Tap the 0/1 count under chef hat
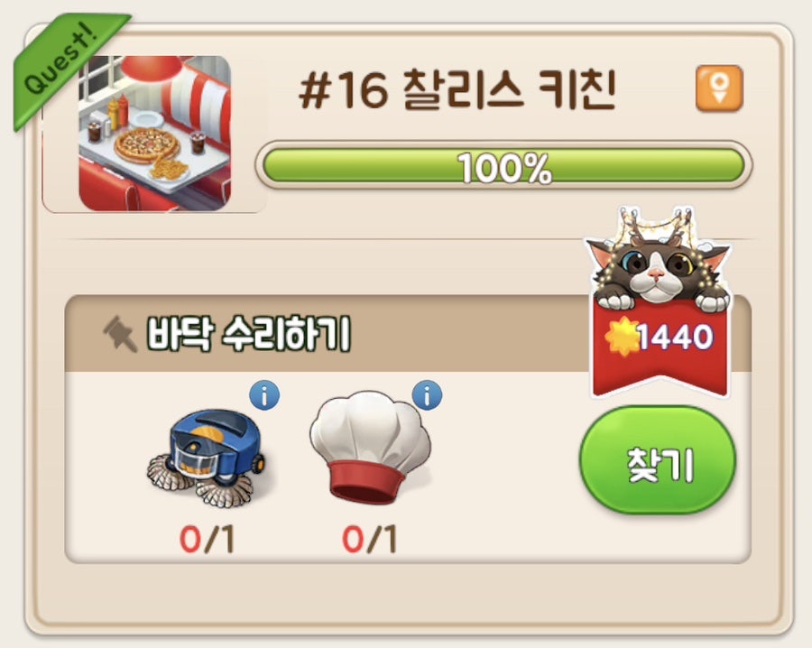This screenshot has height=648, width=812. pos(370,539)
